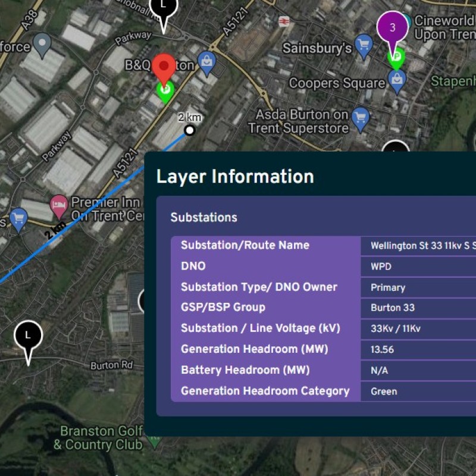Click the black L marker at the top by Parkway

164,8
